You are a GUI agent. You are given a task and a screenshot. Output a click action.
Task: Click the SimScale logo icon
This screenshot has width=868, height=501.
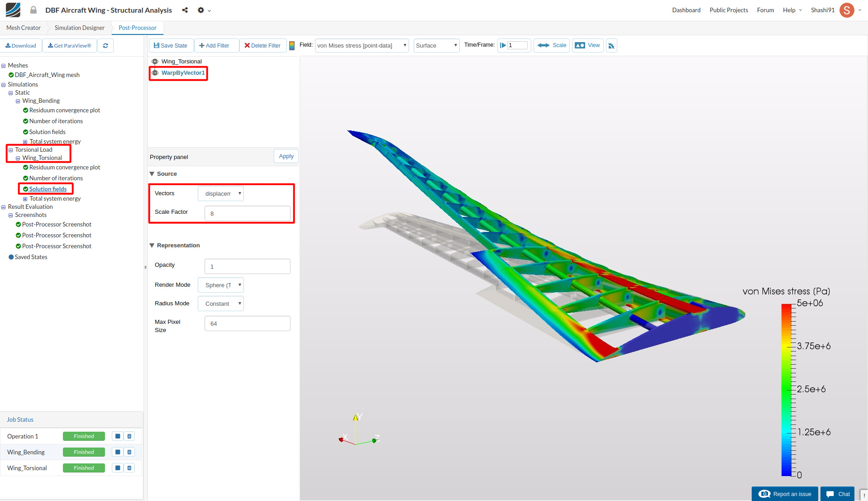point(13,10)
